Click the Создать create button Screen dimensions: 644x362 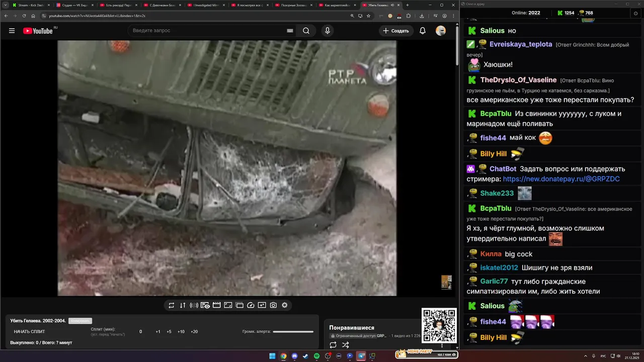396,31
